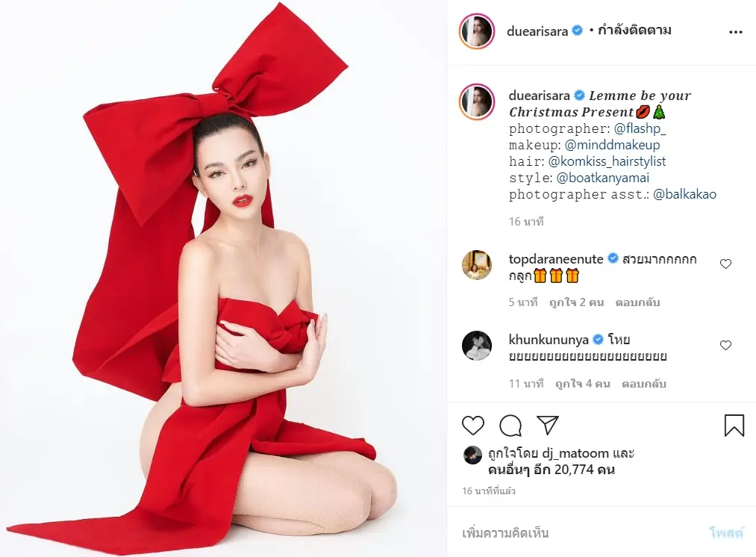Click the duearisara profile picture beside the caption
Screen dimensions: 756x557
pyautogui.click(x=477, y=102)
